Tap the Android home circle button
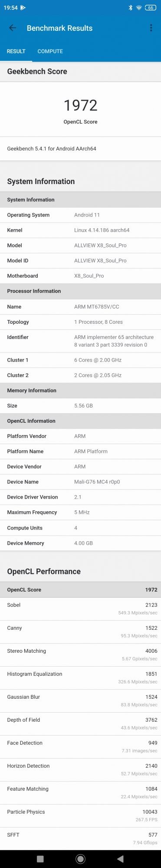This screenshot has height=868, width=161. point(80,858)
